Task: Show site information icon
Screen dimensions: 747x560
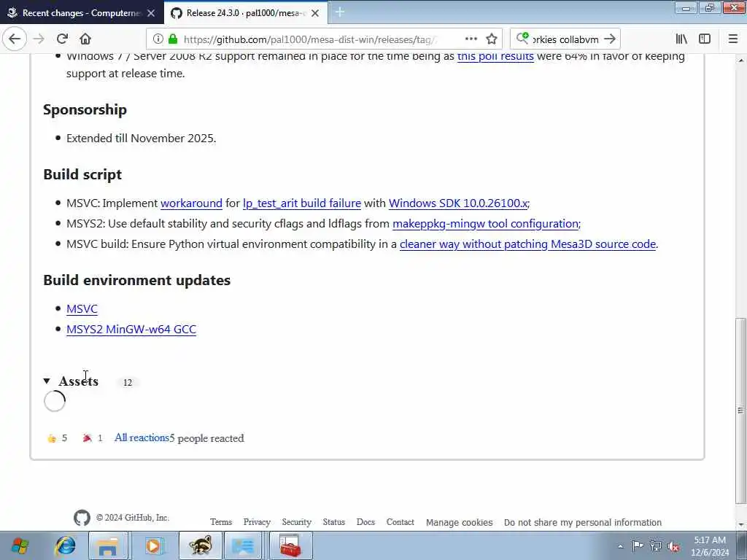Action: click(x=158, y=39)
